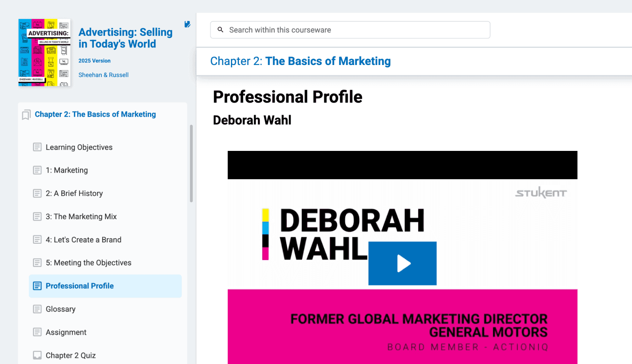Click the blue bookmark icon beside the book title
Screen dimensions: 632x364
[187, 24]
